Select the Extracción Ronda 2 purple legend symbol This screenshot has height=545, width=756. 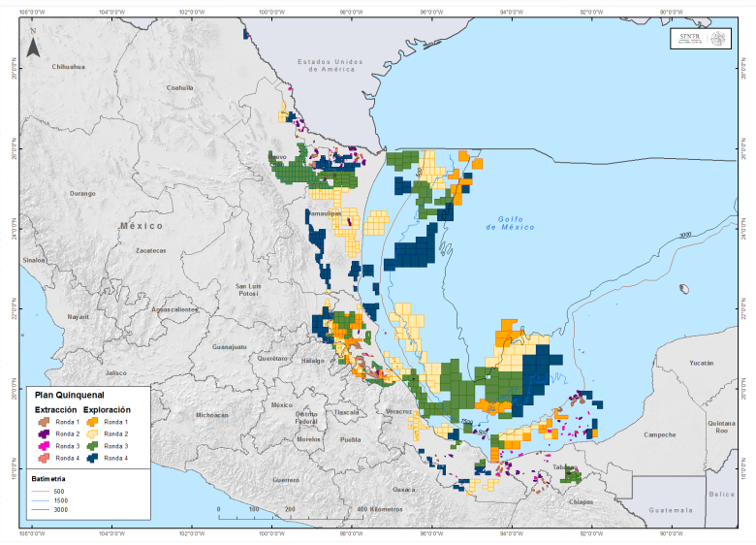point(44,434)
